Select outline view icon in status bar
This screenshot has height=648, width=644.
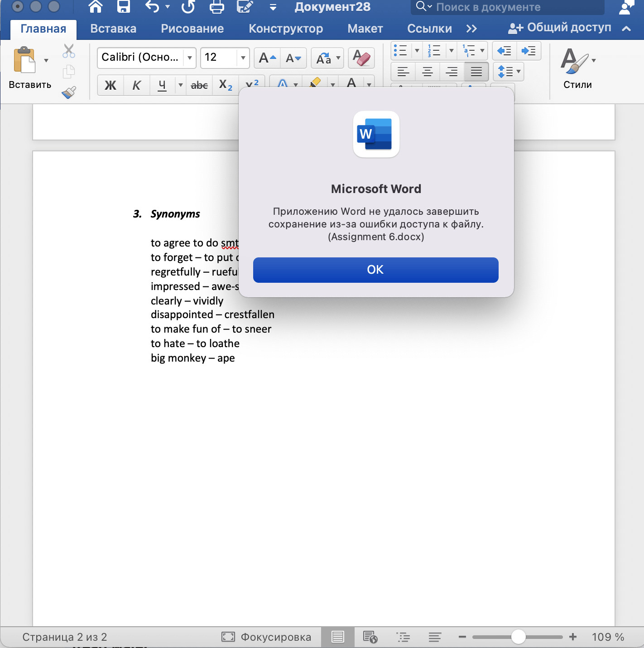403,637
